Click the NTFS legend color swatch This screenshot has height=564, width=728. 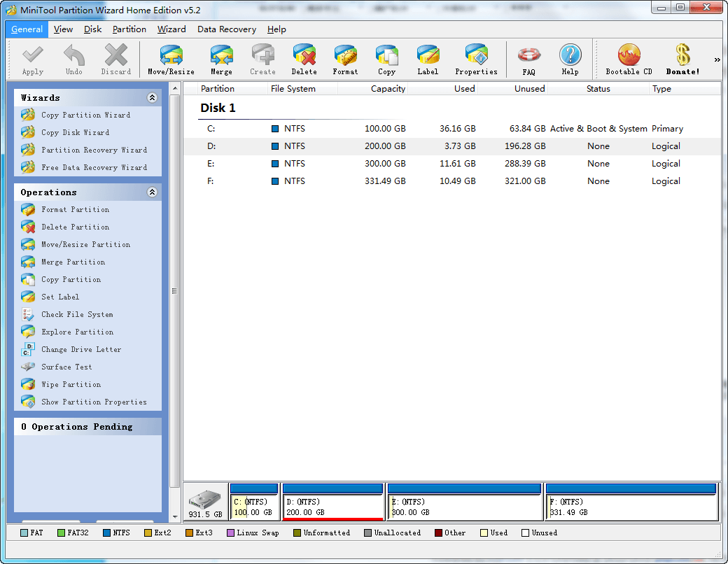coord(106,533)
